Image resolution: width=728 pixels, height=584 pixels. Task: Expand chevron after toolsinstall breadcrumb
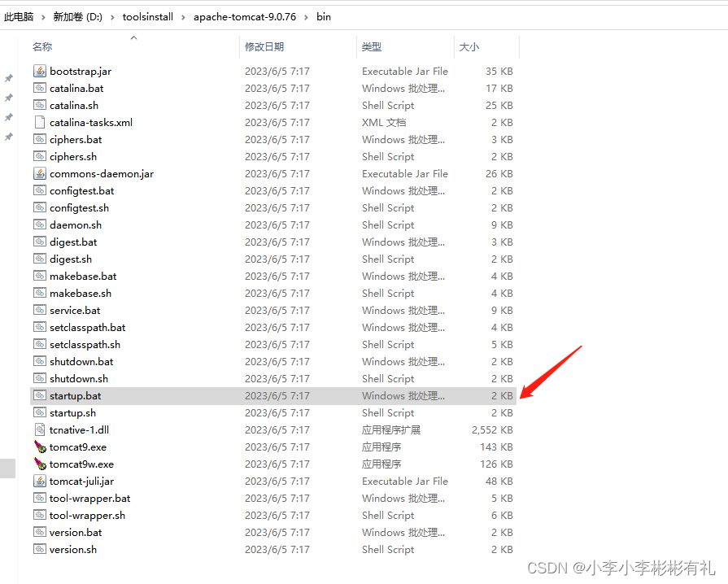[x=183, y=17]
